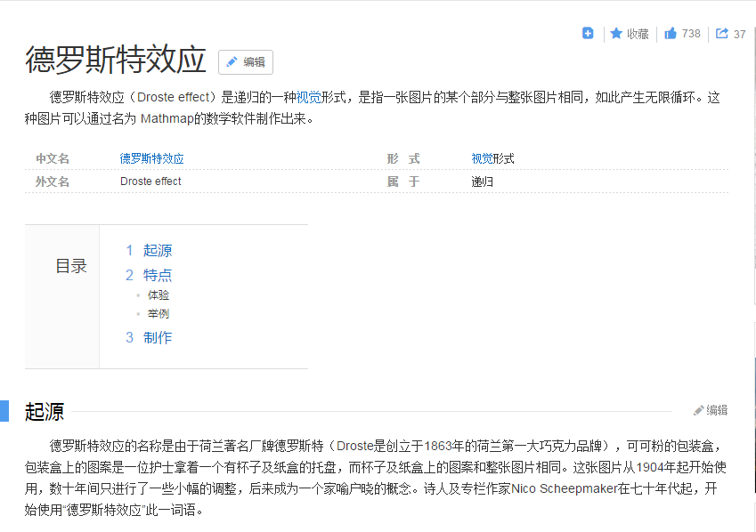Screen dimensions: 756x532
Task: Click the 起源 section heading
Action: point(45,412)
